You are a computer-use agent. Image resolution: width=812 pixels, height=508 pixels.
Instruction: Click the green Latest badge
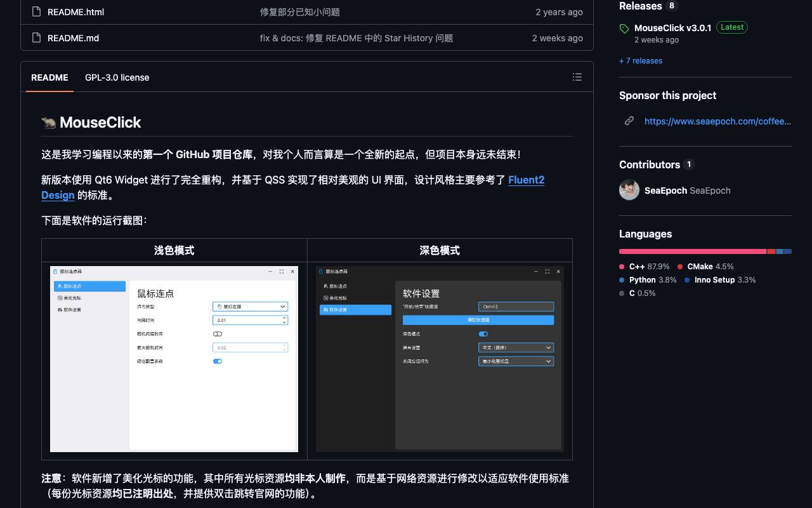pos(732,27)
